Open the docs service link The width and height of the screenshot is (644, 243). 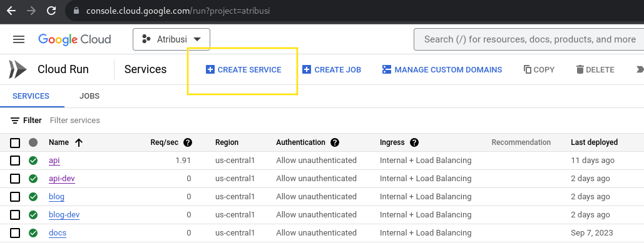58,232
